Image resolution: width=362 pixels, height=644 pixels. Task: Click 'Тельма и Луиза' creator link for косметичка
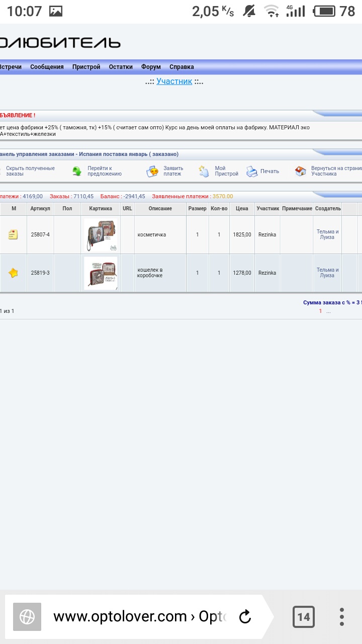(x=327, y=234)
